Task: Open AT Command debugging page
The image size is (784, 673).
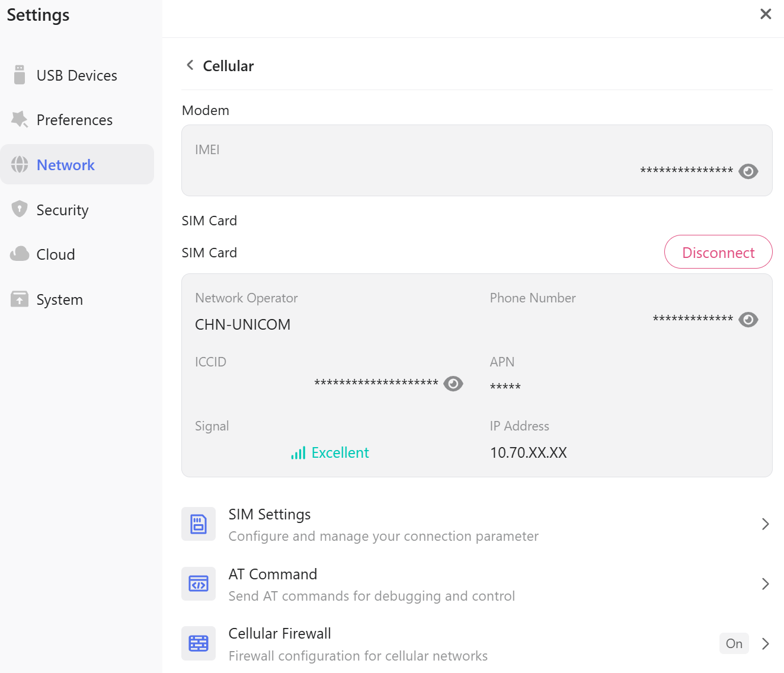Action: coord(476,584)
